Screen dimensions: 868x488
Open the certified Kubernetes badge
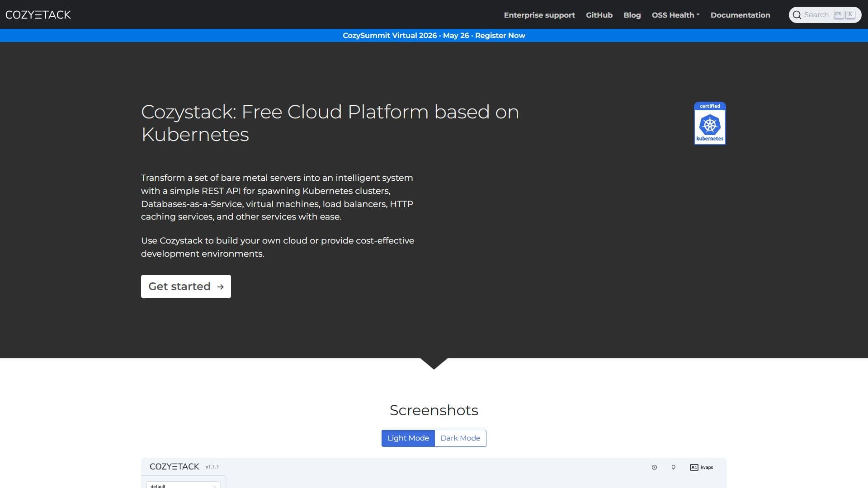click(x=710, y=123)
